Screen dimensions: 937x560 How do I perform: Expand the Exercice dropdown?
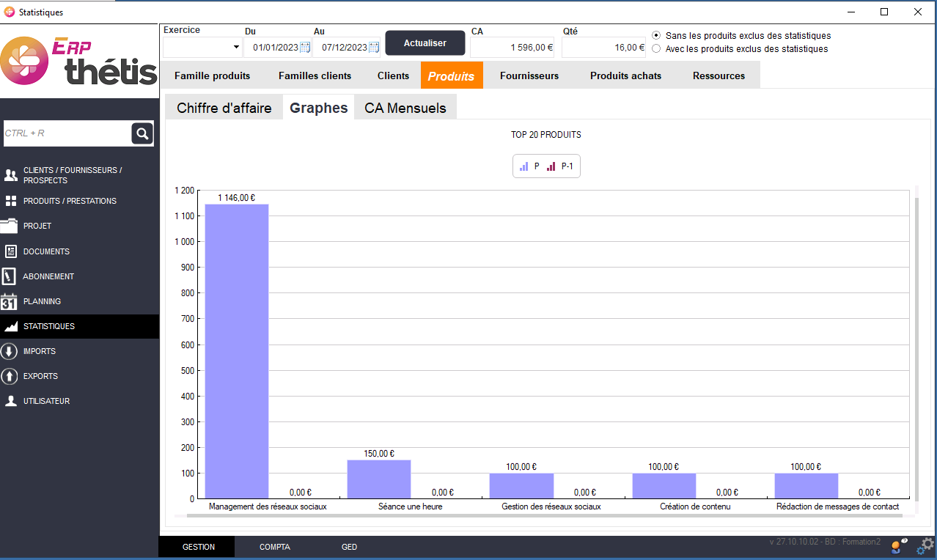click(x=236, y=48)
